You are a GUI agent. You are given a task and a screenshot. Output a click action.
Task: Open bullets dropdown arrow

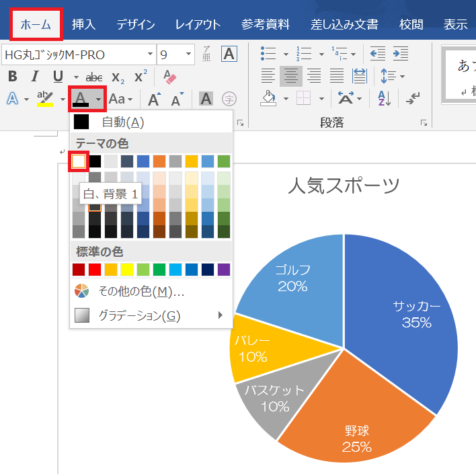(x=286, y=54)
